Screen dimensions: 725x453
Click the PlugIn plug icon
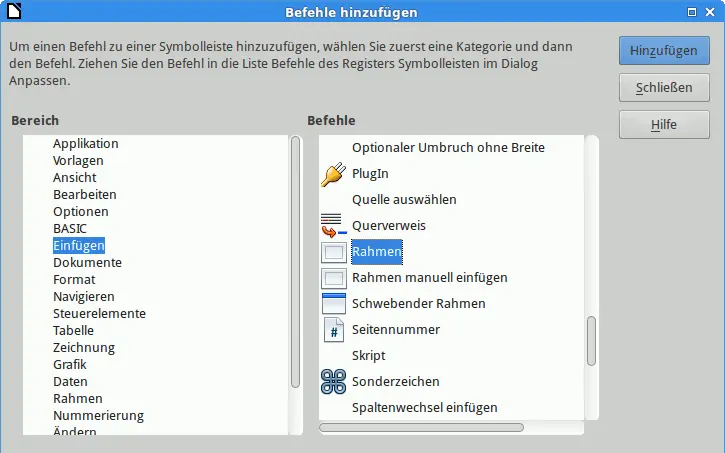click(x=332, y=174)
